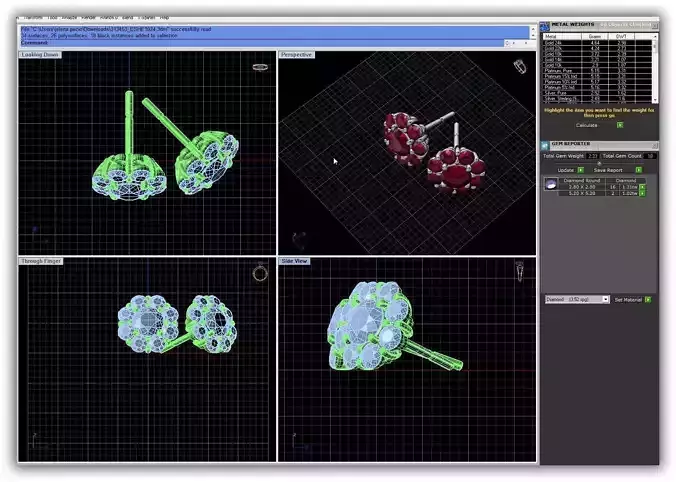This screenshot has width=676, height=482.
Task: Select the Gold 24k row
Action: 598,43
